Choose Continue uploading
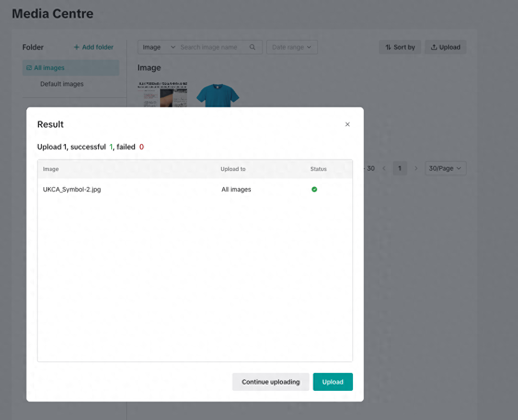 click(270, 382)
